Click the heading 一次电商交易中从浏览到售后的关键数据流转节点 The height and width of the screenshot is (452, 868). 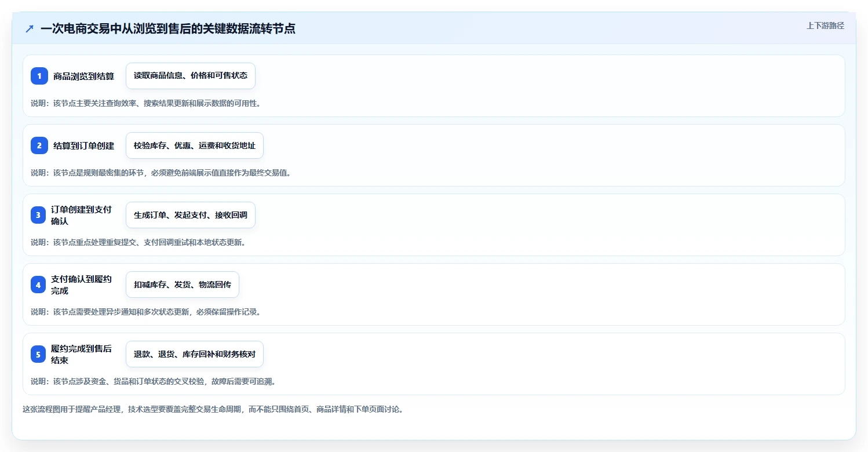[x=168, y=28]
